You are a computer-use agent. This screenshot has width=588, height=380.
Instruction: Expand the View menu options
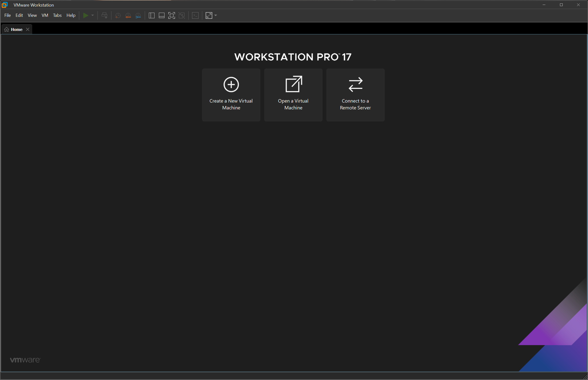click(32, 15)
